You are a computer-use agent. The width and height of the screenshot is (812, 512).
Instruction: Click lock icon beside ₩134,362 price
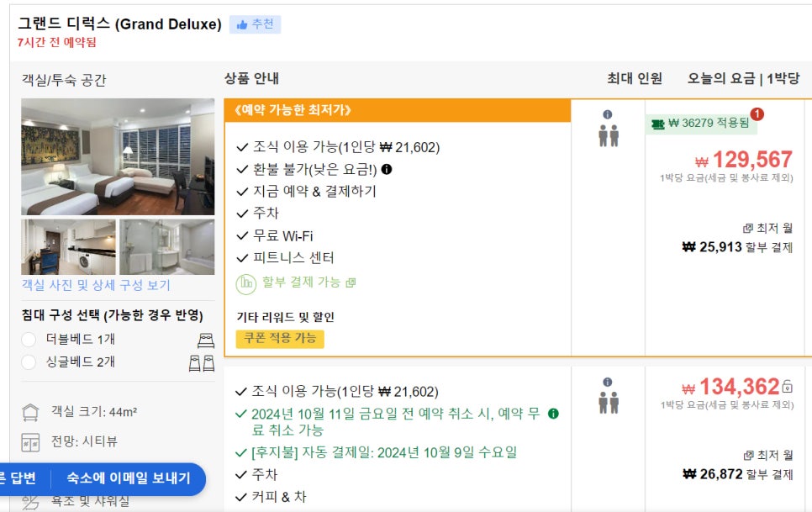click(788, 386)
